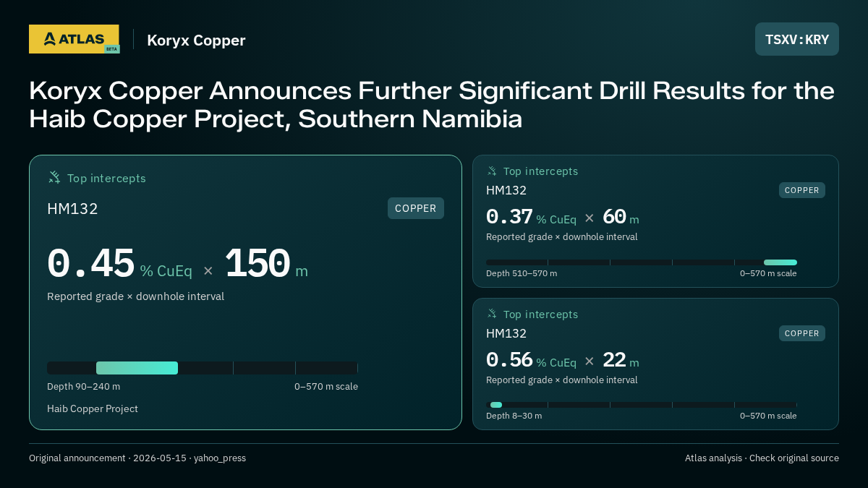Click the 150 m interval value

(x=266, y=263)
